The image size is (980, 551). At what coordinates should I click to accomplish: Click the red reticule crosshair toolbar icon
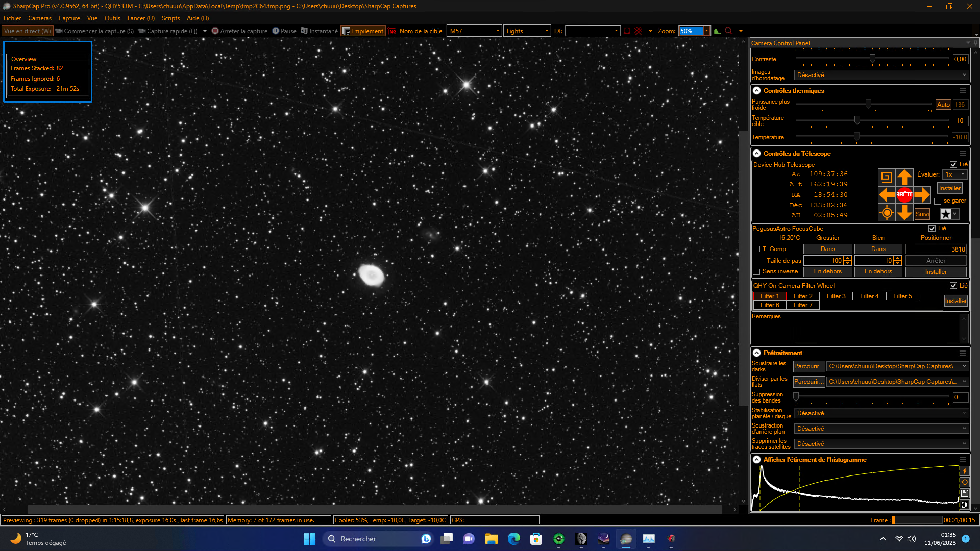tap(638, 31)
